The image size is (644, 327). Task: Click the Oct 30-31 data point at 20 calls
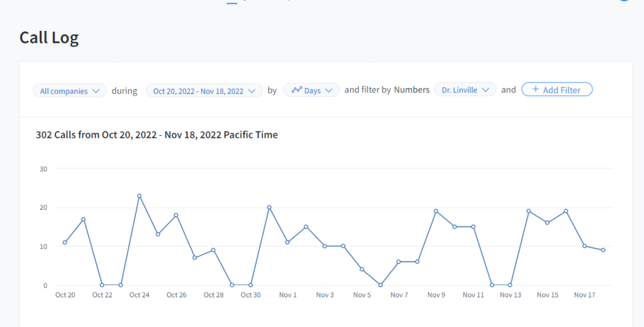click(269, 208)
